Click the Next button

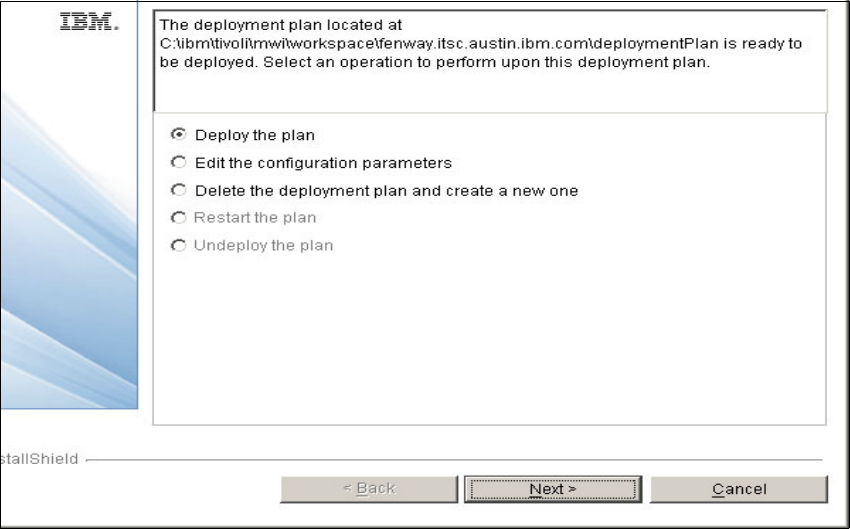pos(552,489)
